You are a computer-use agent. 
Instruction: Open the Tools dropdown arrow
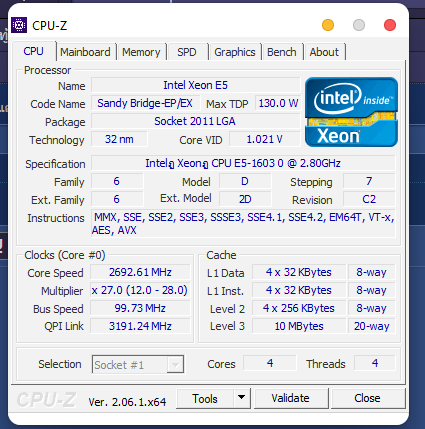point(242,398)
